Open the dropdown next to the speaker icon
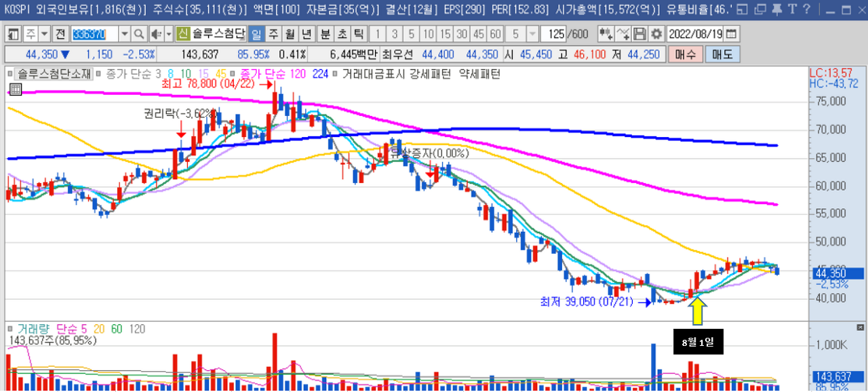This screenshot has width=868, height=392. click(x=169, y=34)
